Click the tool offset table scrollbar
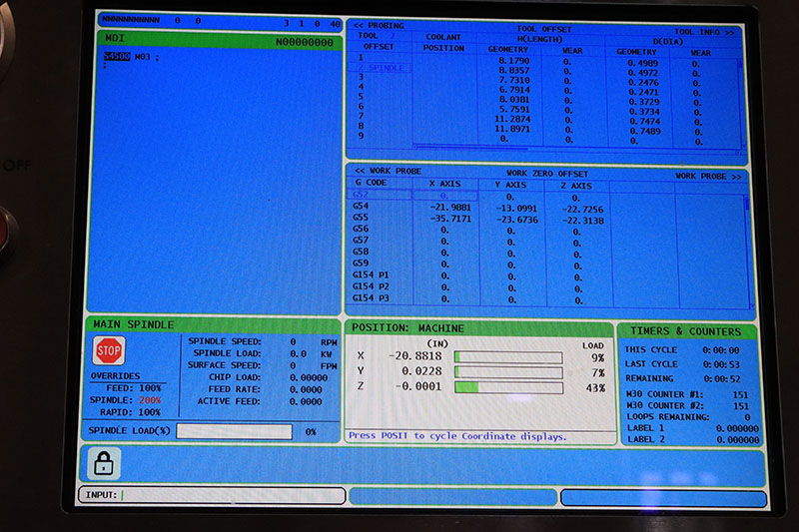The image size is (799, 532). click(740, 104)
